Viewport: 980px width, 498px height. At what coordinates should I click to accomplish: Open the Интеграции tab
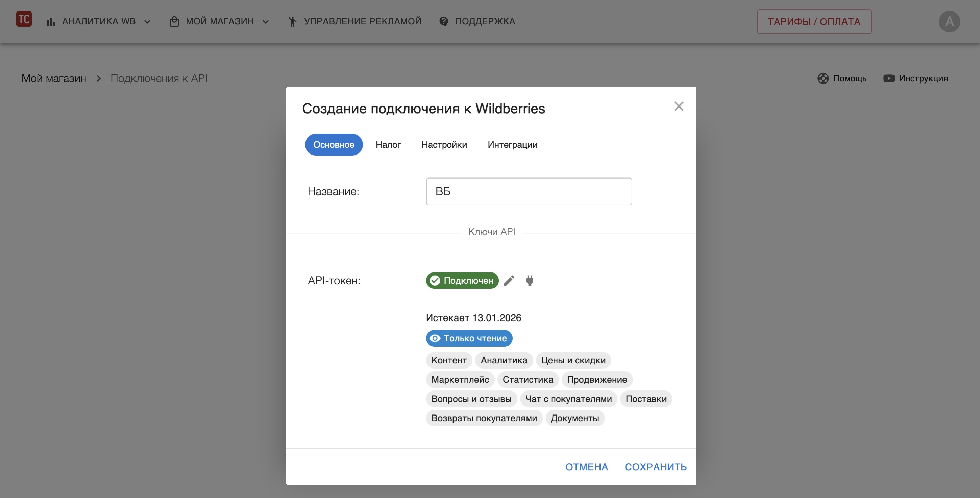pyautogui.click(x=512, y=144)
